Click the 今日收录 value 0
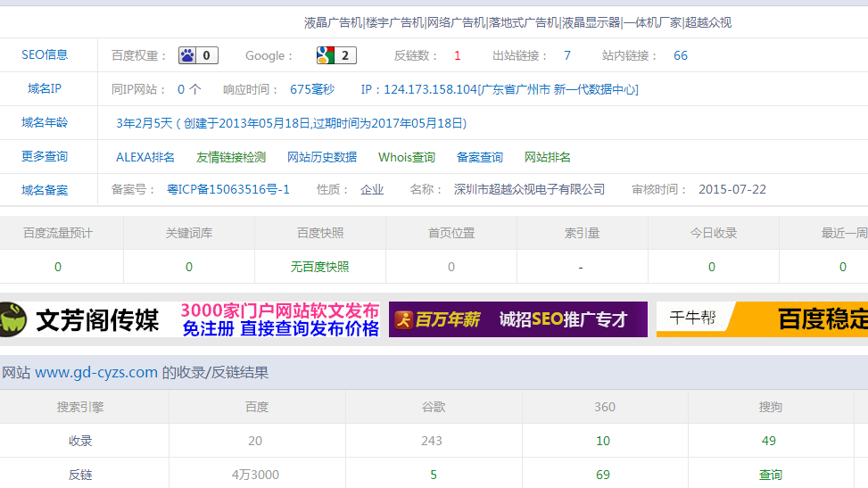The width and height of the screenshot is (868, 488). coord(712,267)
